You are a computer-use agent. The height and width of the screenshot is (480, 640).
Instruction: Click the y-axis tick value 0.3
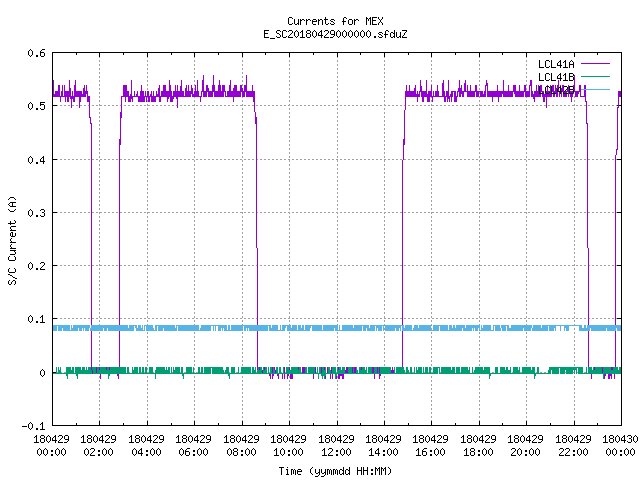(36, 213)
